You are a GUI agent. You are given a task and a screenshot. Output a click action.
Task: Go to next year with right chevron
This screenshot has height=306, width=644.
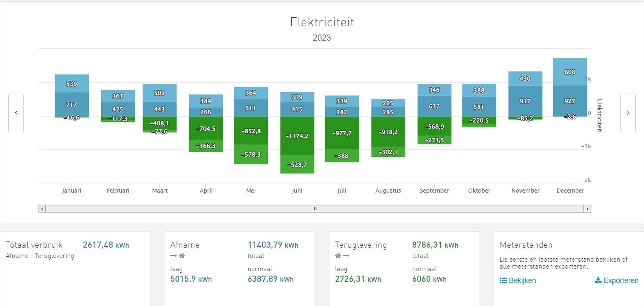click(628, 113)
